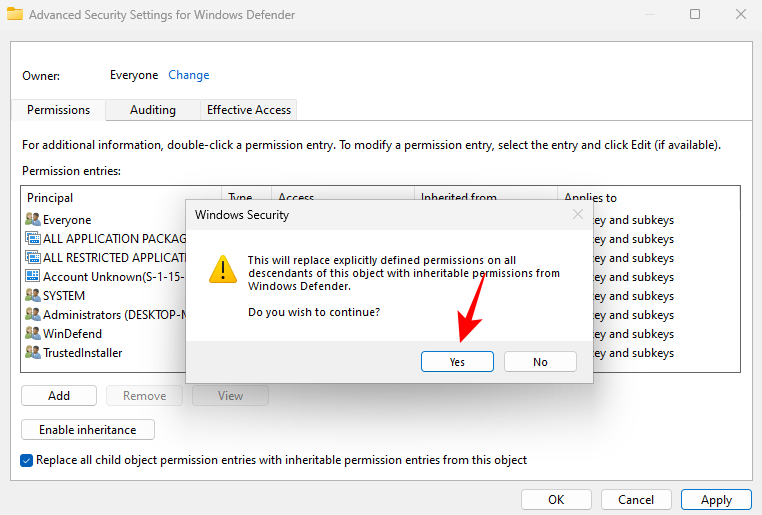Uncheck Replace all child object permission entries
This screenshot has height=515, width=762.
[27, 460]
